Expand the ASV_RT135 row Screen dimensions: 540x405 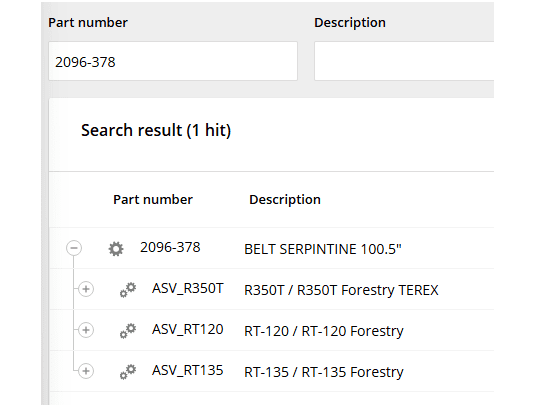tap(86, 371)
